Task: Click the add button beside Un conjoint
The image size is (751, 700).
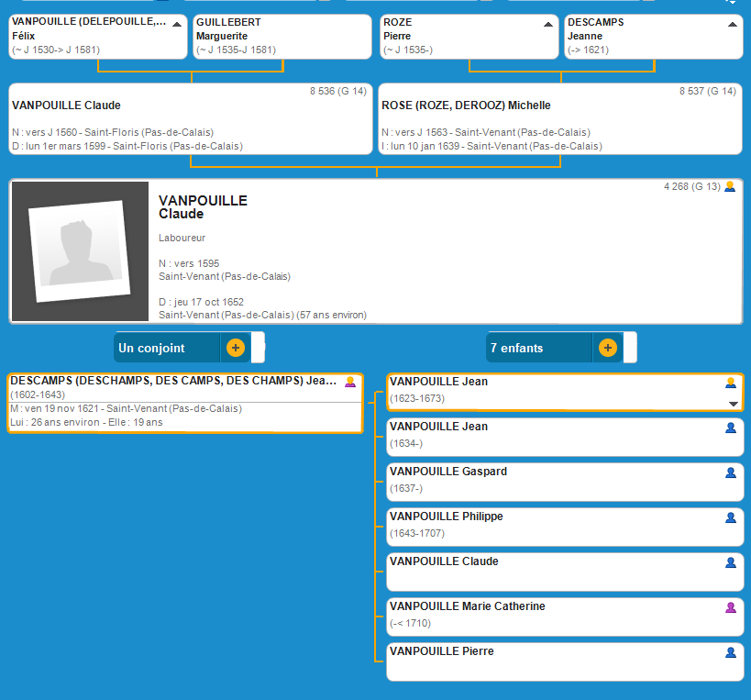Action: point(235,348)
